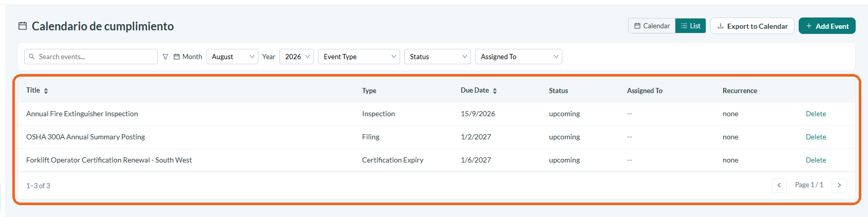This screenshot has height=217, width=868.
Task: Focus the Search events field
Action: pyautogui.click(x=91, y=57)
